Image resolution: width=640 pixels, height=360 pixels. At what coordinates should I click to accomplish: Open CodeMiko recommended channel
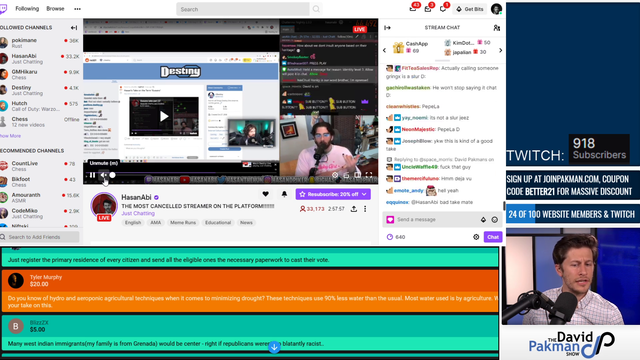pyautogui.click(x=40, y=213)
